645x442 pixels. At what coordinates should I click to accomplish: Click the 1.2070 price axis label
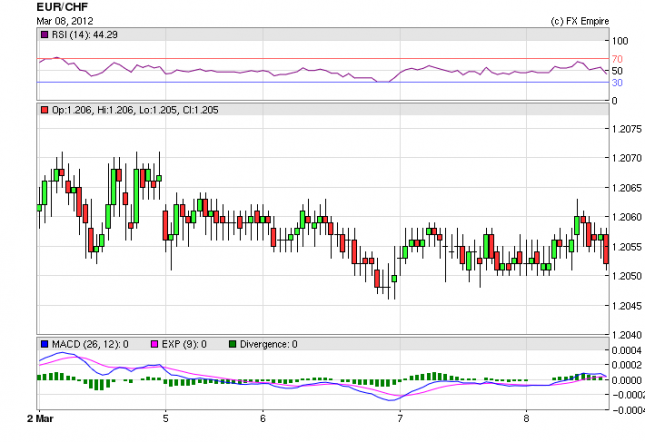(x=626, y=158)
